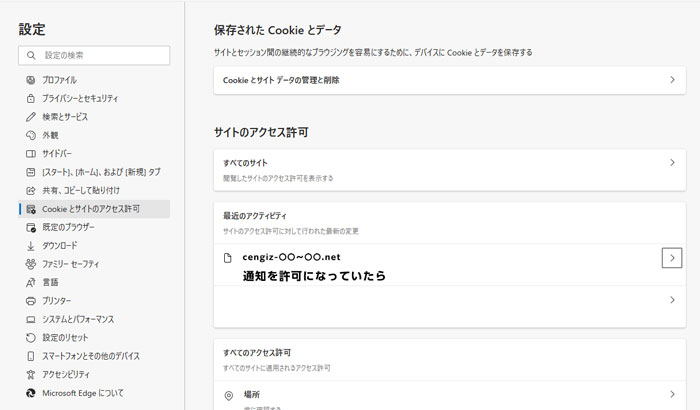Image resolution: width=700 pixels, height=410 pixels.
Task: Click the settings reset icon (設定のリセット)
Action: tap(30, 338)
